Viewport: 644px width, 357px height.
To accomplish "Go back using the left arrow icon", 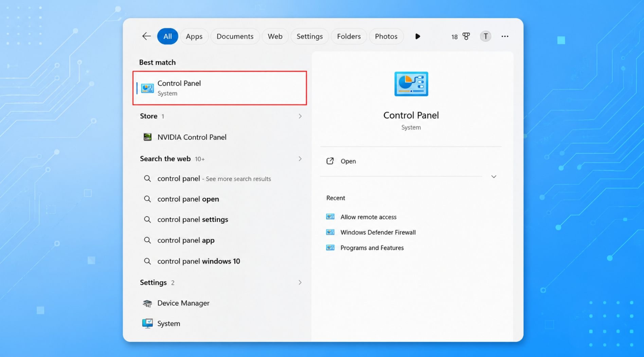I will 146,36.
